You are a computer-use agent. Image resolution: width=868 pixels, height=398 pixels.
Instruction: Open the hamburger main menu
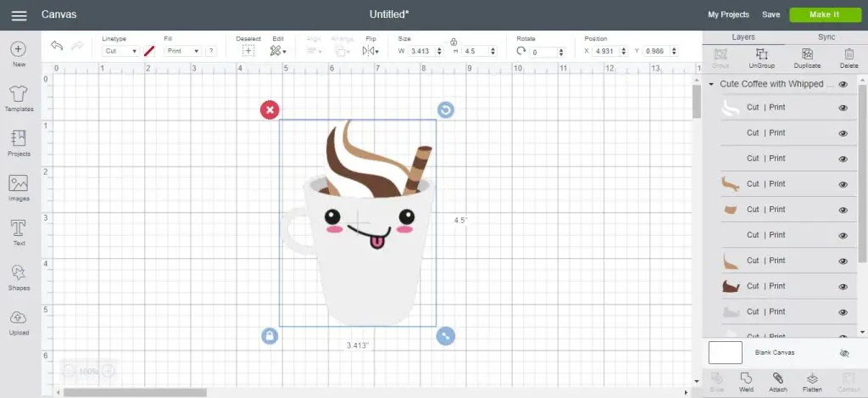[19, 15]
